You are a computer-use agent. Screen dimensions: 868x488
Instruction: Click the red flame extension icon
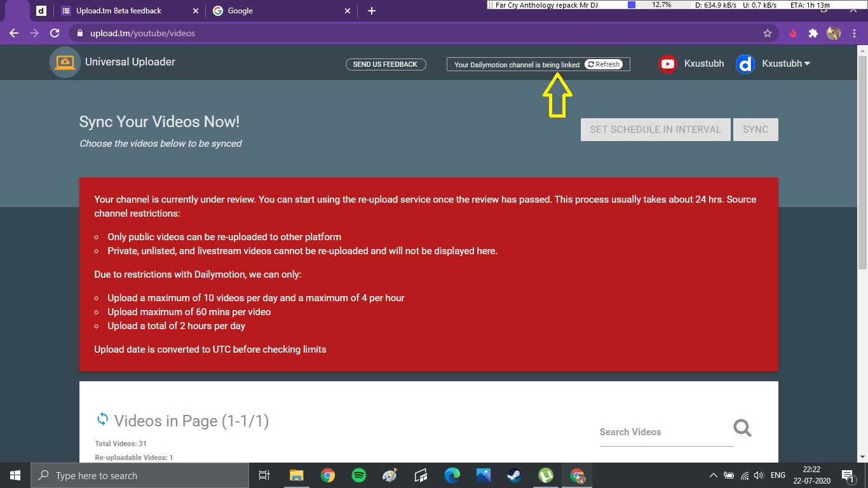tap(793, 33)
